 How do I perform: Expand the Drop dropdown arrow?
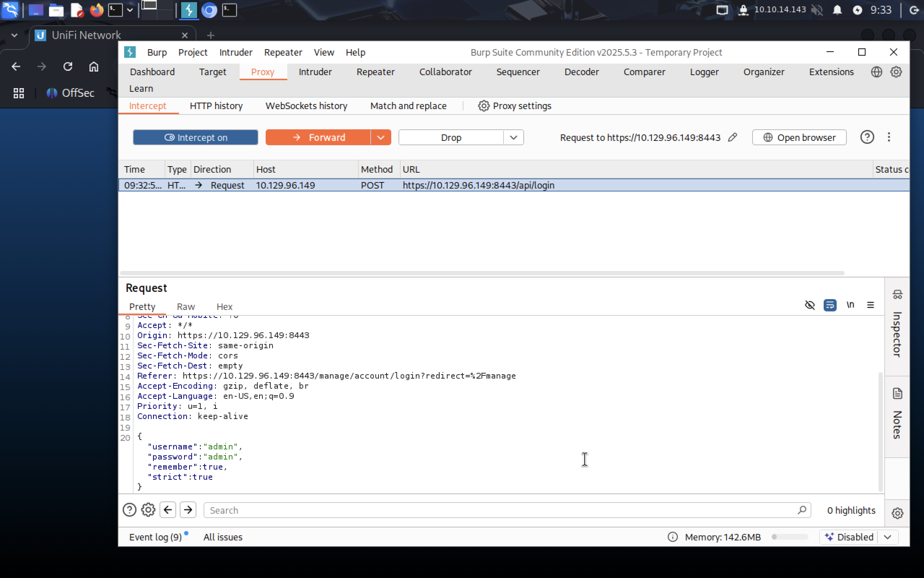pyautogui.click(x=514, y=137)
